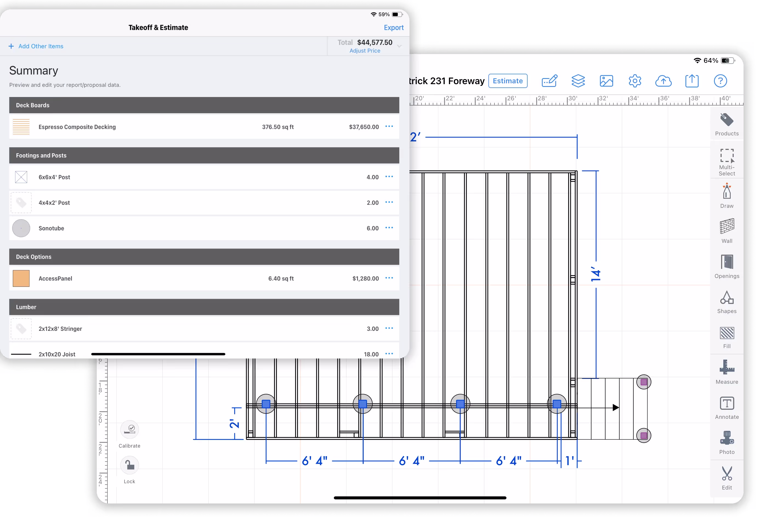
Task: Pick the Fill hatch tool
Action: click(x=727, y=337)
